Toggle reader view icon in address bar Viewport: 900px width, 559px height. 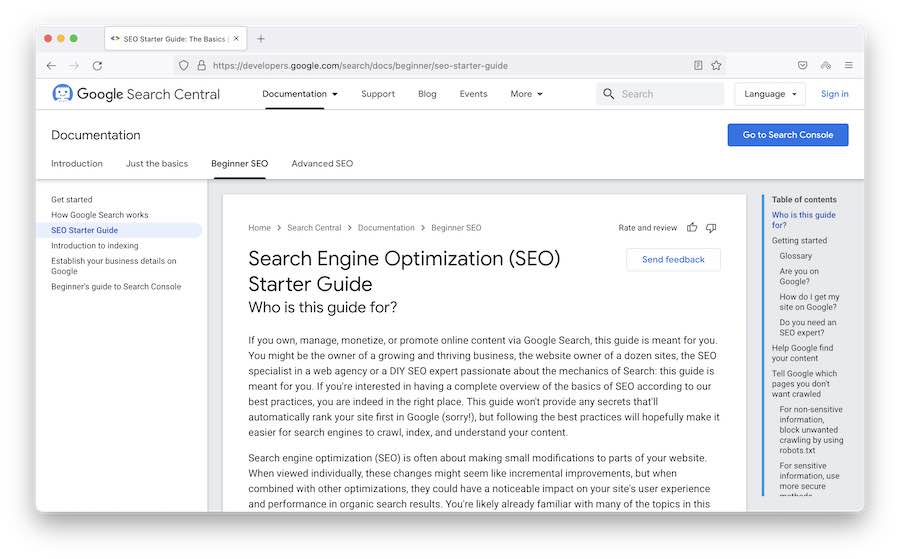[698, 65]
